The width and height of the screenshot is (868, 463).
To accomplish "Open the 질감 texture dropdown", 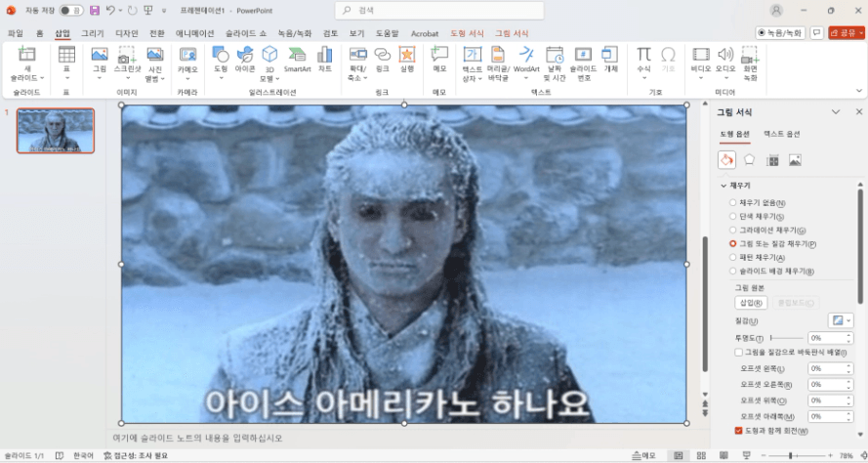I will [x=841, y=320].
